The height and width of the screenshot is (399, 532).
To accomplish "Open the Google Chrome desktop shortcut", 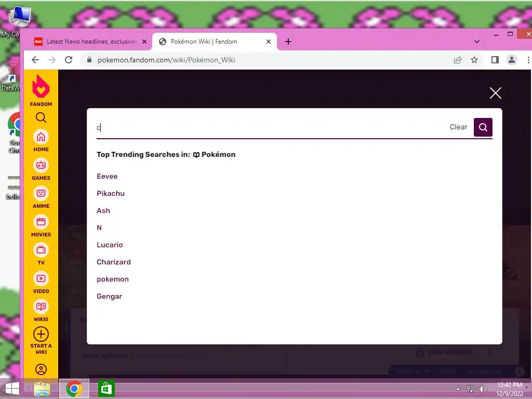I will pos(14,133).
